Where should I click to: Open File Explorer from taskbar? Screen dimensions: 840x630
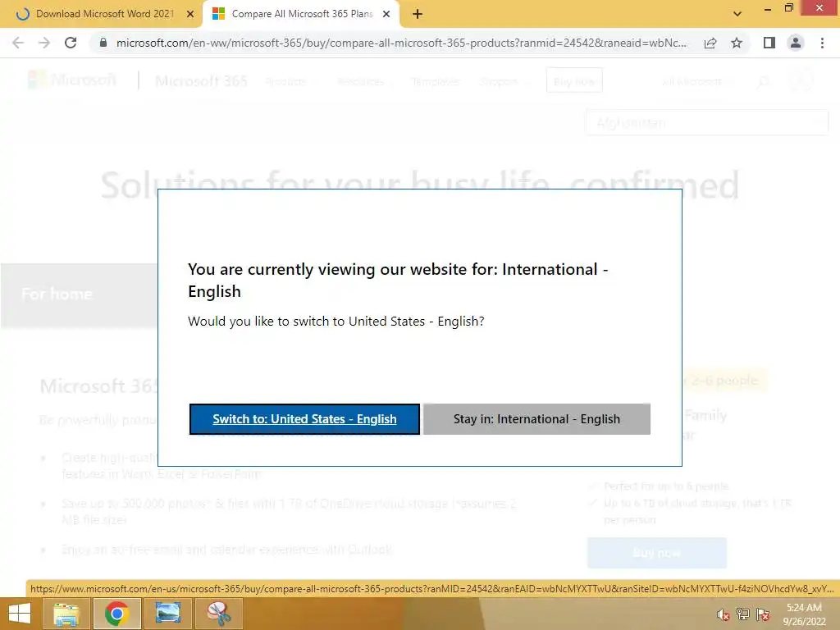coord(66,614)
